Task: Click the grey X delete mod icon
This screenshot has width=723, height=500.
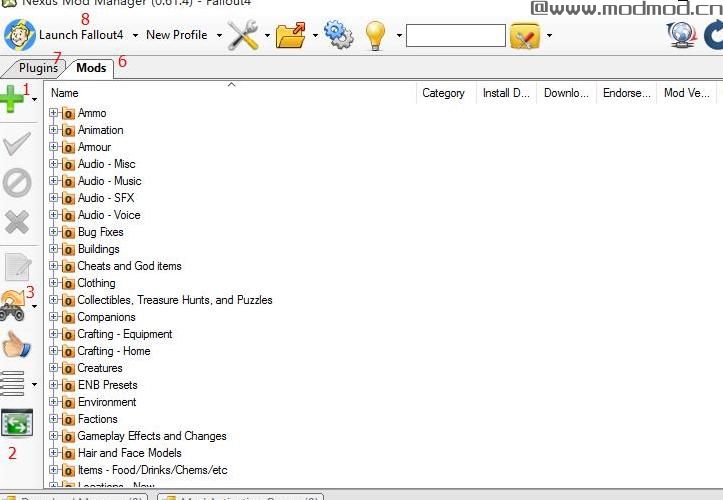Action: 17,222
